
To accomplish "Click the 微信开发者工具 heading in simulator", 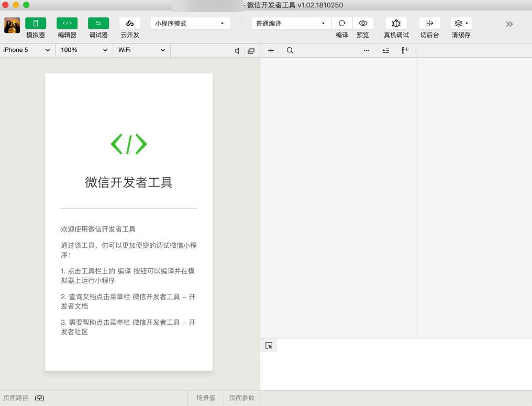I will point(129,183).
